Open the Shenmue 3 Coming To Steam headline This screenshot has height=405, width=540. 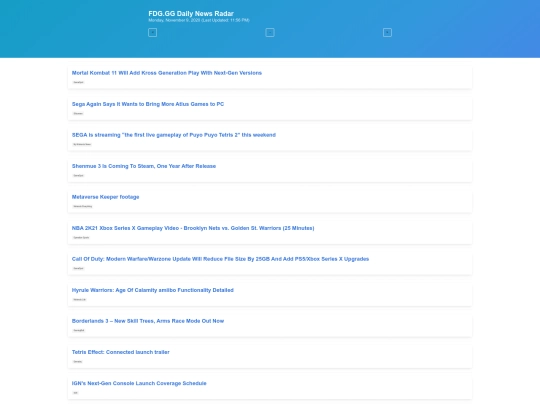coord(144,166)
